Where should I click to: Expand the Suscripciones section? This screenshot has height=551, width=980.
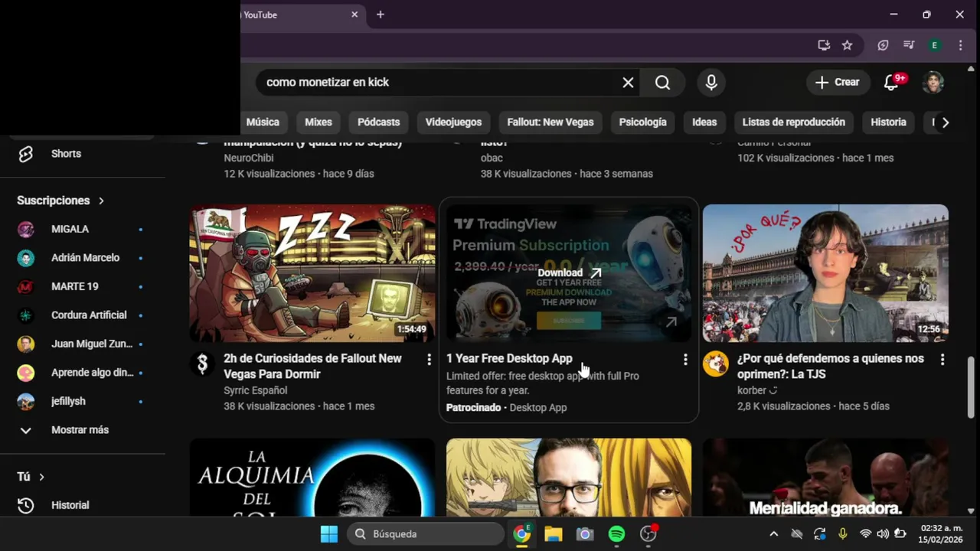60,201
